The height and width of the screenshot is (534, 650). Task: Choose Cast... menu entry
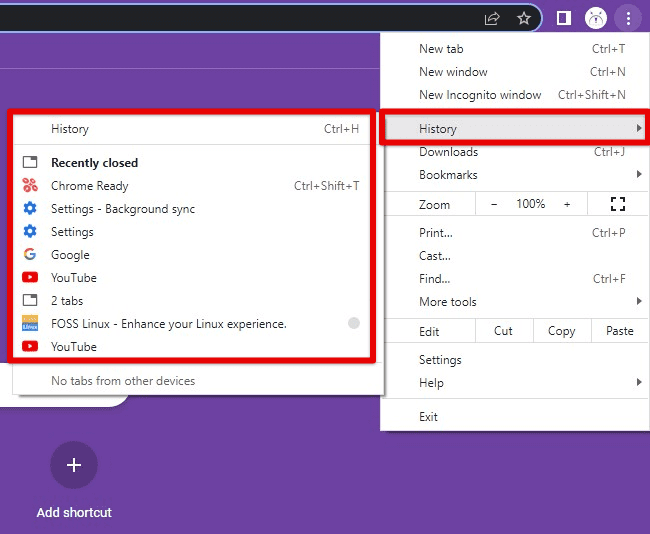pos(515,256)
